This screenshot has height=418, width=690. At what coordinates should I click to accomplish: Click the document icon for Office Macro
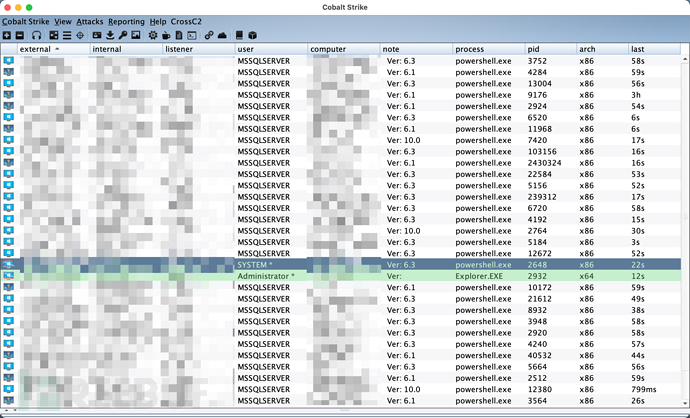click(179, 35)
